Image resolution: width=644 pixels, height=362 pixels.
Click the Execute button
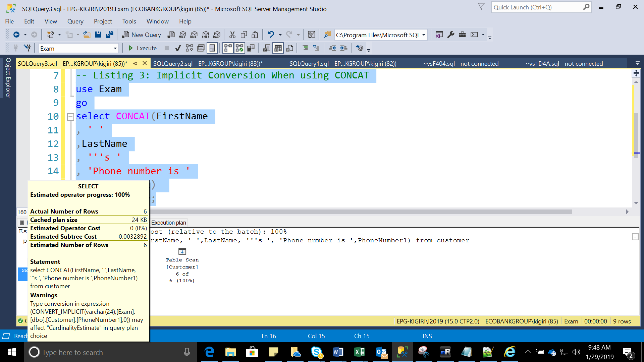click(143, 48)
